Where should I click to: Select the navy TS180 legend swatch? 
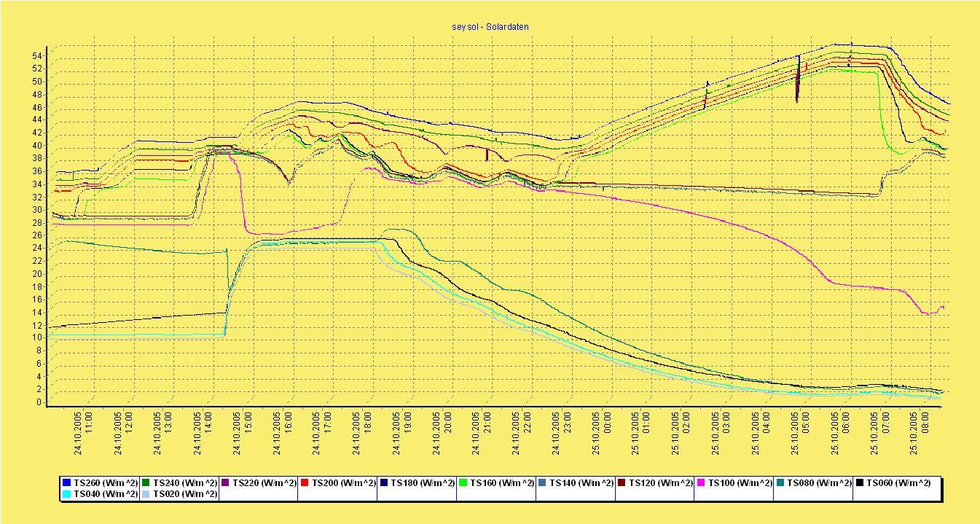(x=383, y=482)
